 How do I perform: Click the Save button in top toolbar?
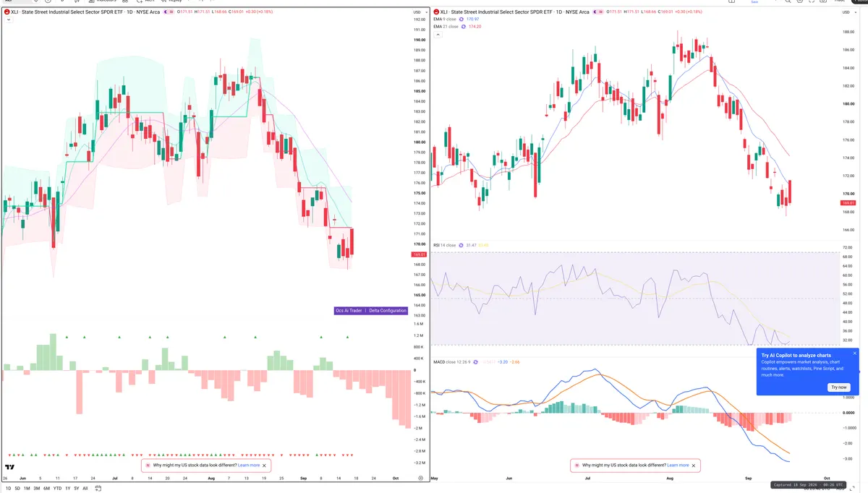point(754,2)
